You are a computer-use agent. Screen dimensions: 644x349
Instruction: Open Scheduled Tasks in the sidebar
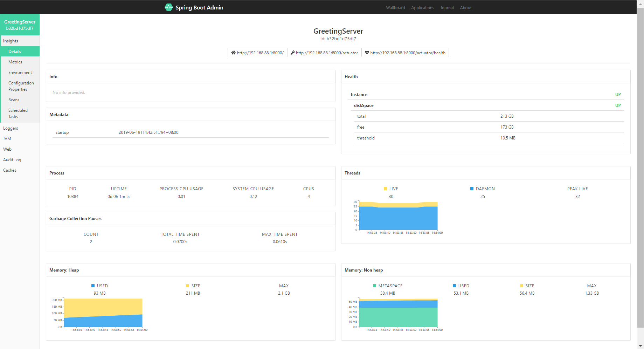(20, 114)
